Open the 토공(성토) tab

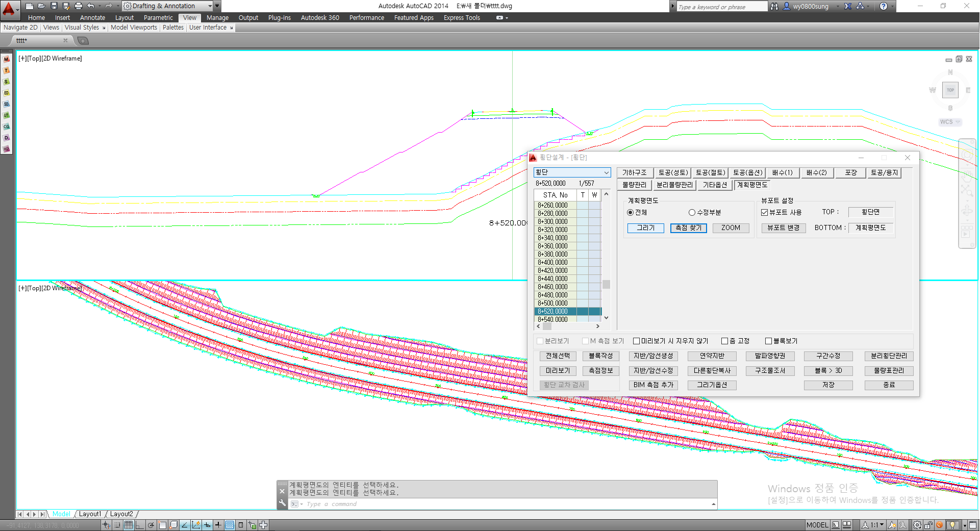coord(673,173)
